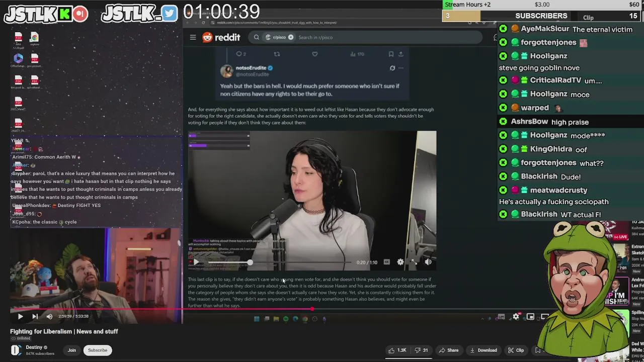Select the highlighted AshrsBow 'high praise' message
644x362 pixels.
[x=571, y=122]
